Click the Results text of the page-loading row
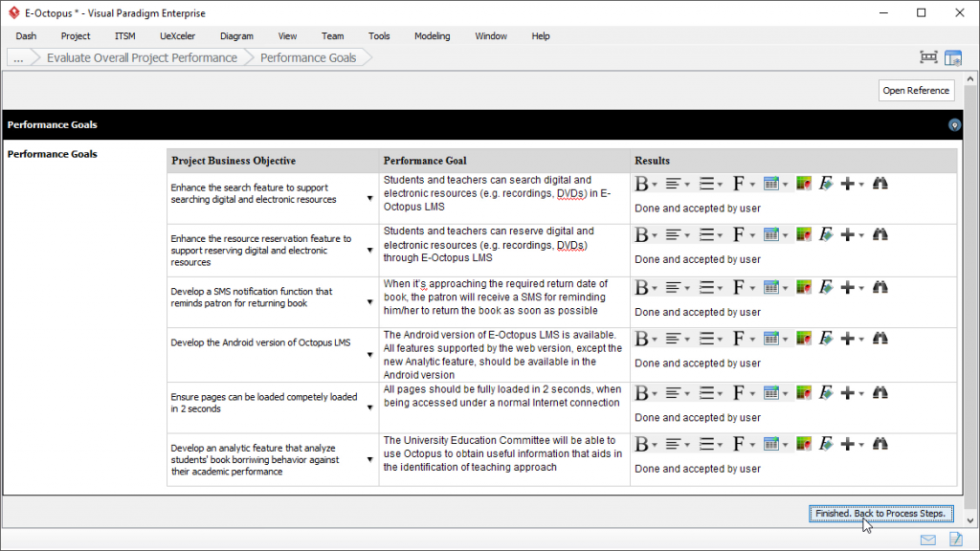Image resolution: width=980 pixels, height=551 pixels. (x=698, y=418)
